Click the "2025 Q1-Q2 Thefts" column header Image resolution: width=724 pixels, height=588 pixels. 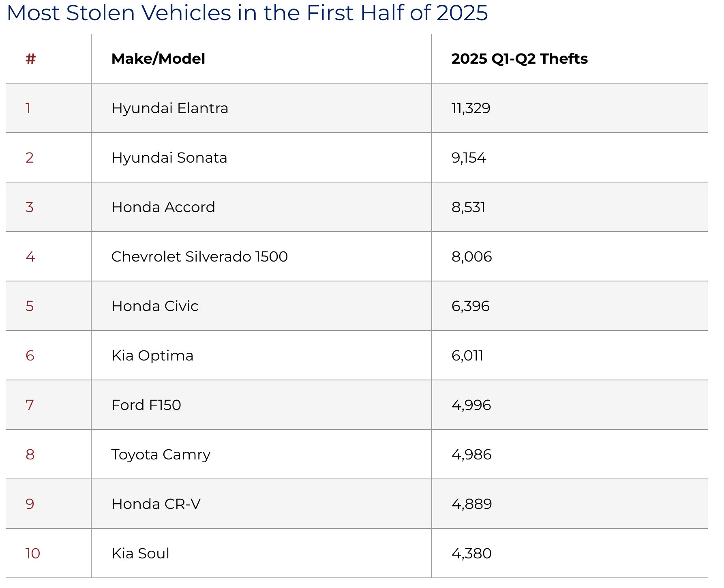click(x=519, y=59)
